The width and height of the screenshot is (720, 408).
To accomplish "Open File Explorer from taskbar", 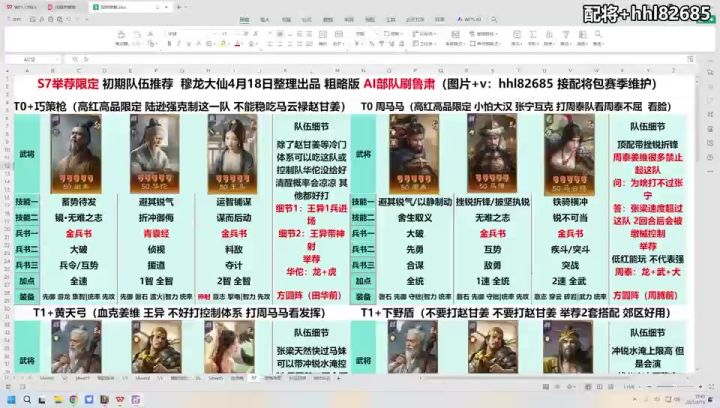I will tap(58, 400).
